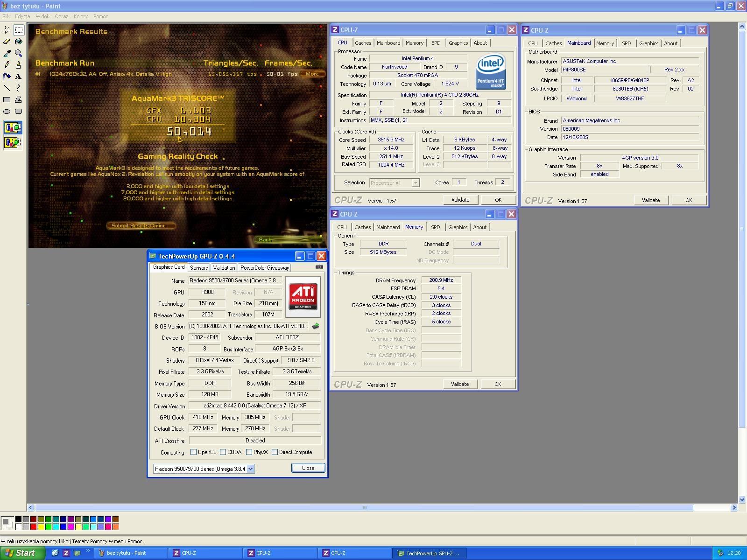Click the More button next to fps

[312, 74]
